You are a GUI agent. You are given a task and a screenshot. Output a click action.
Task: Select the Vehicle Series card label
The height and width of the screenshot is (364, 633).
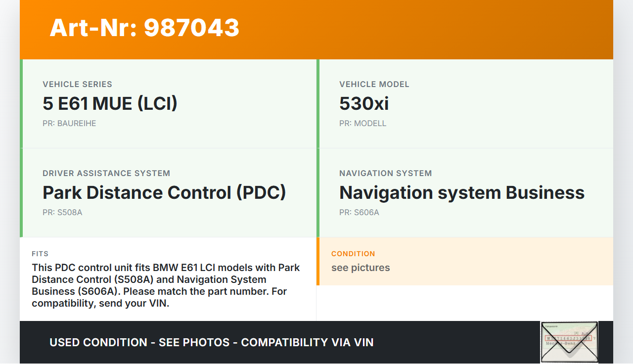[77, 84]
